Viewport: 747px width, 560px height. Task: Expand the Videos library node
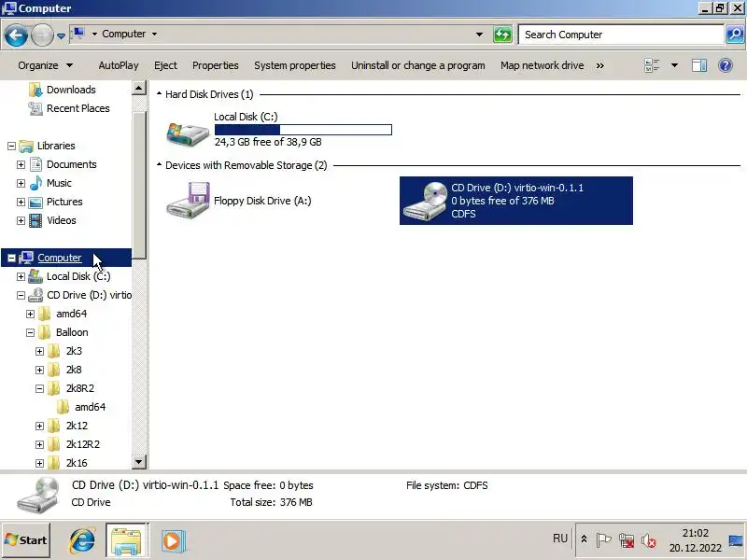21,220
